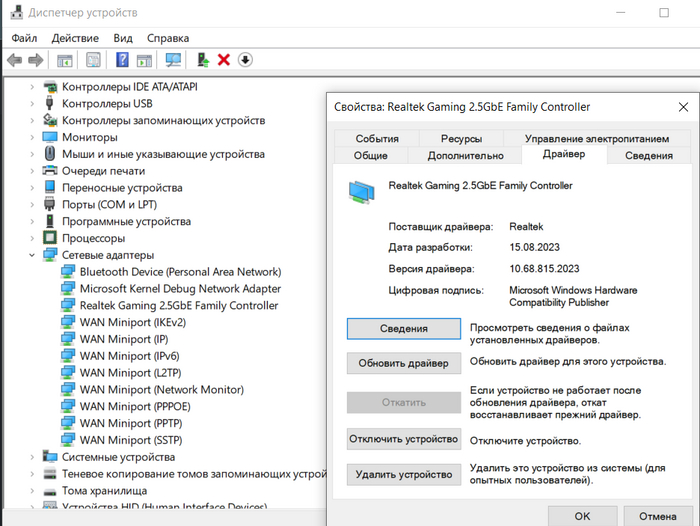Click the Удалить устройство button

click(x=404, y=474)
